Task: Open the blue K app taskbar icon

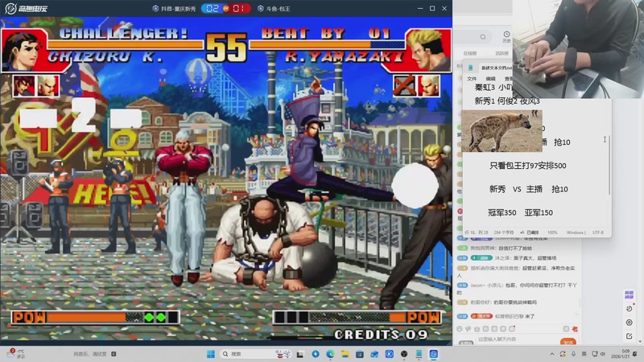Action: [390, 354]
